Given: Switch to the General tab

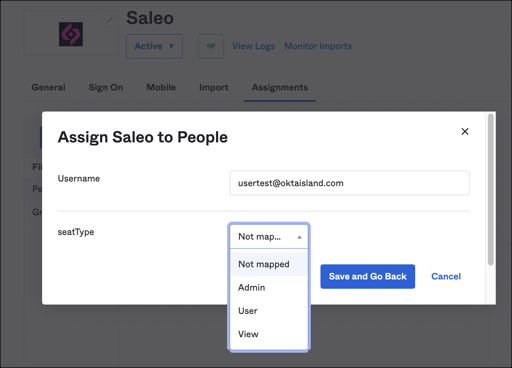Looking at the screenshot, I should [x=48, y=87].
